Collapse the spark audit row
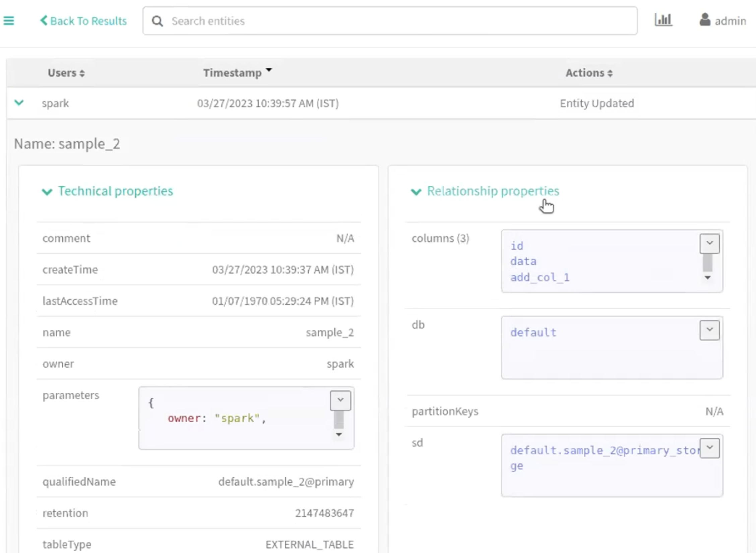Viewport: 756px width, 553px height. 19,103
